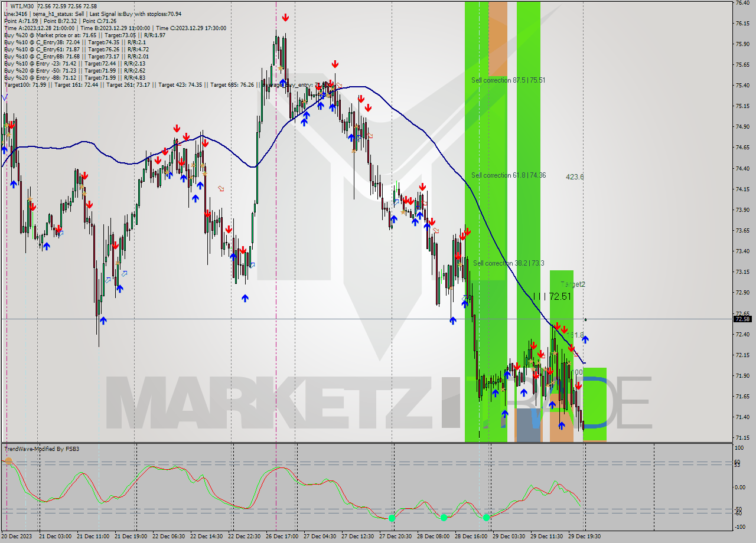Click the '22 Dec 06:30' time axis label
The width and height of the screenshot is (756, 543).
(168, 537)
